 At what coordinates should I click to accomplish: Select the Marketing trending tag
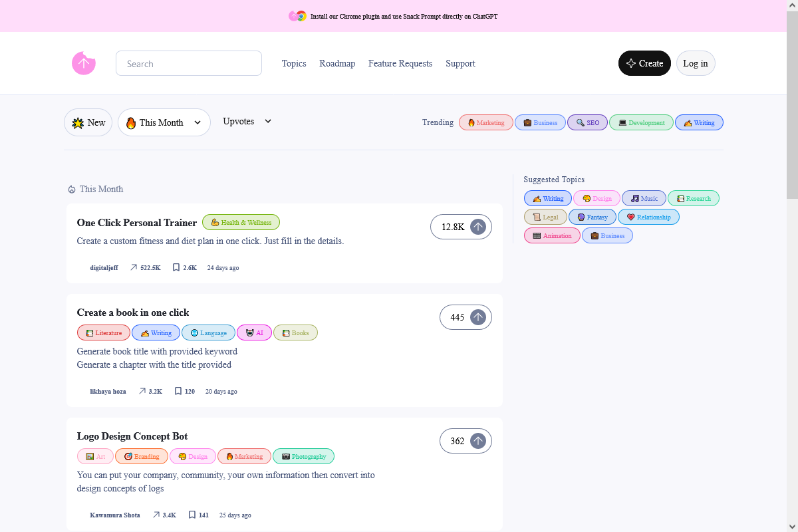pyautogui.click(x=485, y=122)
